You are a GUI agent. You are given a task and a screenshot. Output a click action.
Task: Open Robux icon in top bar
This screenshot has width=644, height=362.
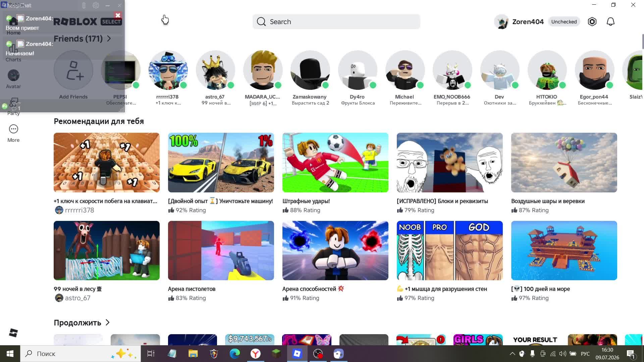coord(592,22)
